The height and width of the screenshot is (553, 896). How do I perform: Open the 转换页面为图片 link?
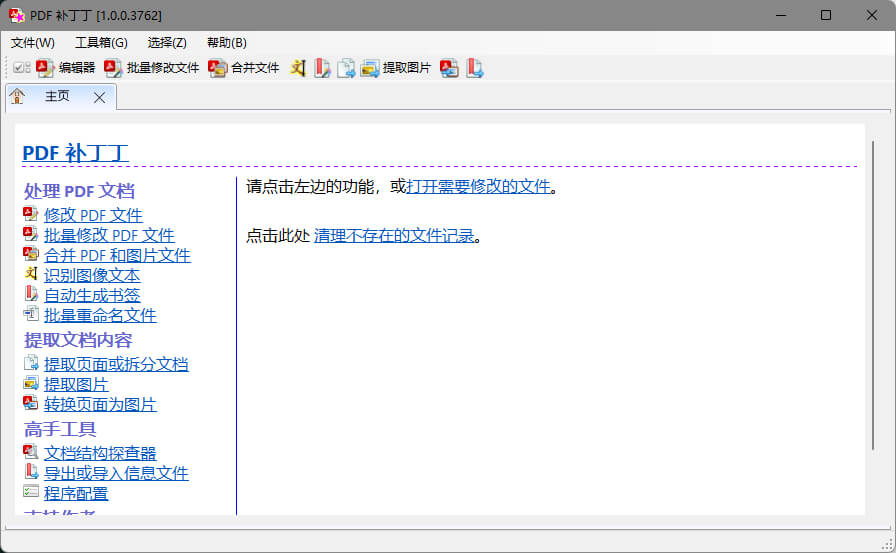[x=100, y=404]
